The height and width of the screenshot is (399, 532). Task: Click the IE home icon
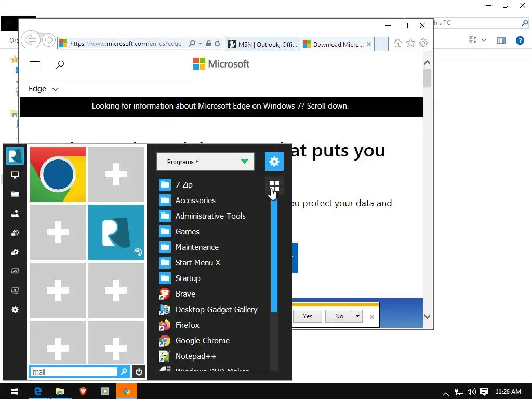point(398,43)
